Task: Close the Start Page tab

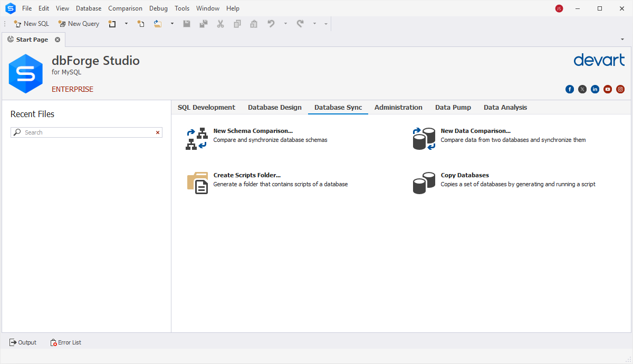Action: pyautogui.click(x=57, y=40)
